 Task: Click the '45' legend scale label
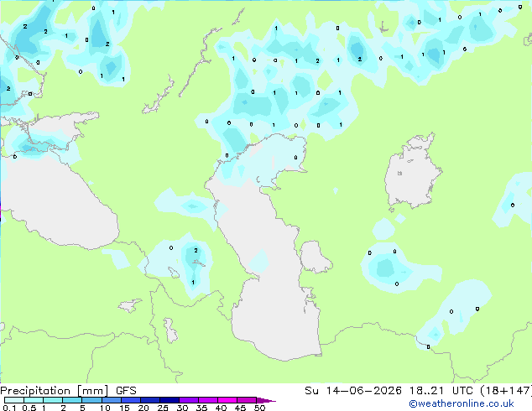[240, 408]
